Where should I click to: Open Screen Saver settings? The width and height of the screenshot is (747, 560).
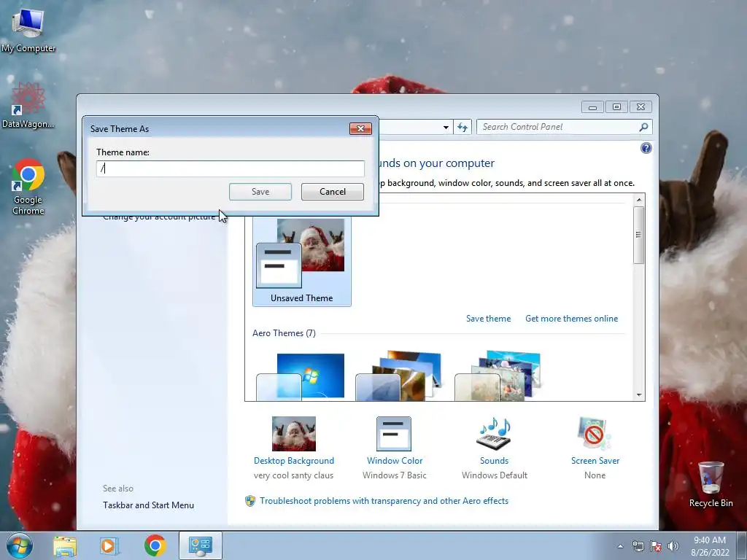[595, 448]
